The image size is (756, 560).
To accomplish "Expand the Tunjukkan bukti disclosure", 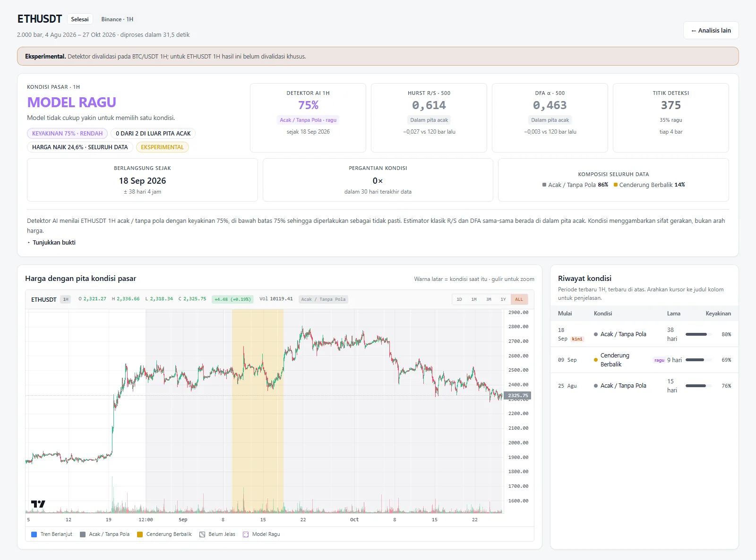I will pos(52,242).
